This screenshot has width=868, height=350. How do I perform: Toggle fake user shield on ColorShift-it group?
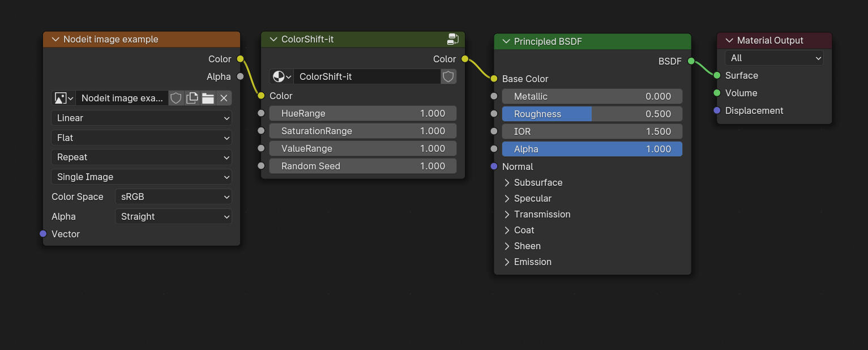point(448,76)
